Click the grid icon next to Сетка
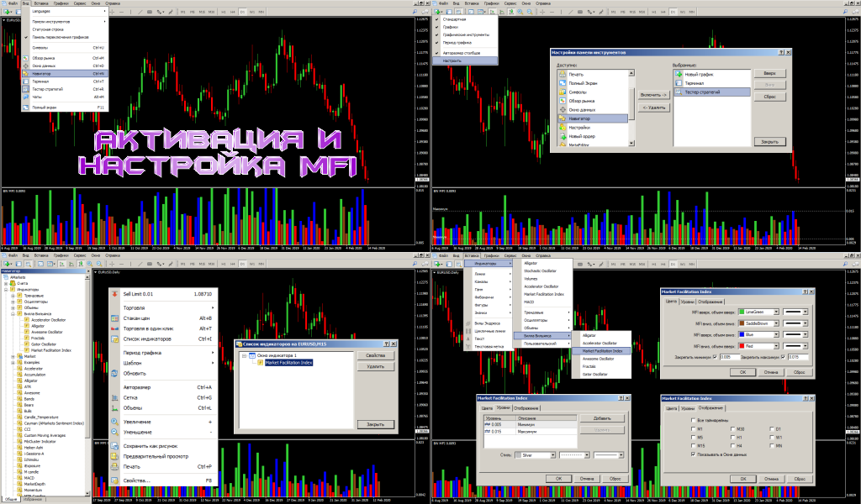861x504 pixels. (x=114, y=397)
